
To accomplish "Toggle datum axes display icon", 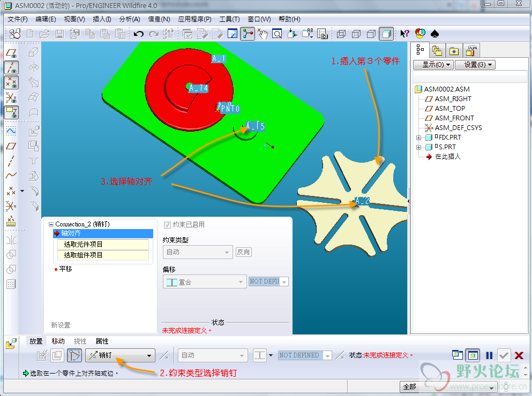I will [x=11, y=67].
